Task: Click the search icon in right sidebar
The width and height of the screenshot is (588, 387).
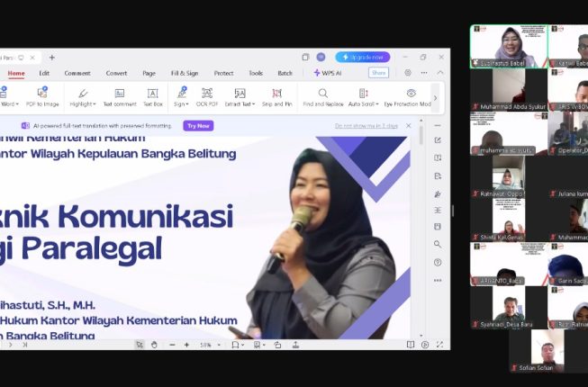Action: pyautogui.click(x=438, y=244)
